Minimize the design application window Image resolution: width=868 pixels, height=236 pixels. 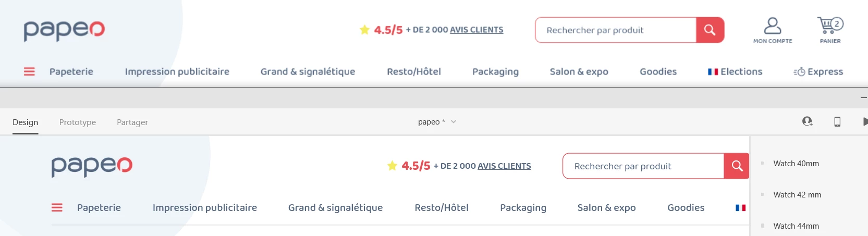864,97
